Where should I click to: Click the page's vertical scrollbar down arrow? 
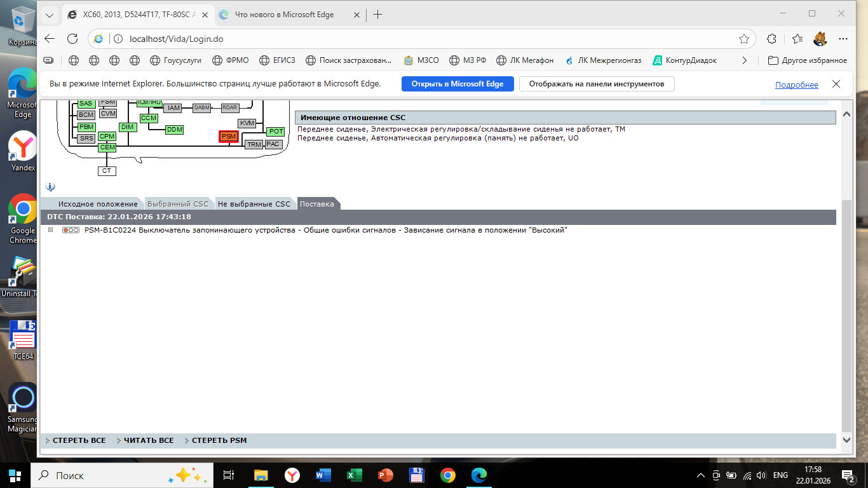[846, 440]
